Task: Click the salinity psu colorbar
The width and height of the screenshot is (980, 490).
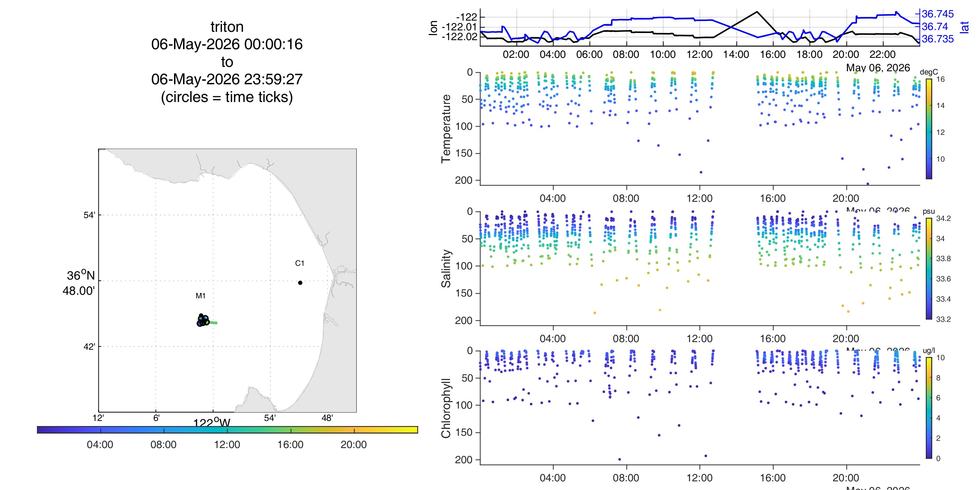Action: click(x=929, y=269)
